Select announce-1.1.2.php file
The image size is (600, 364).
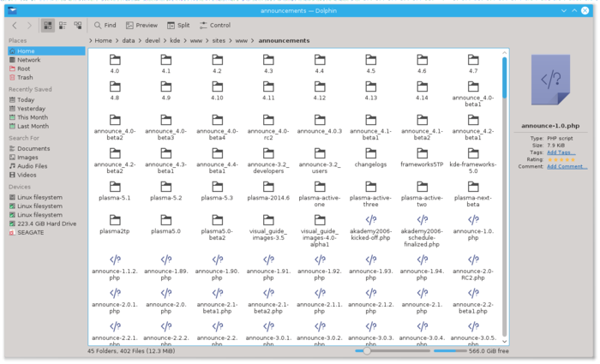coord(115,267)
